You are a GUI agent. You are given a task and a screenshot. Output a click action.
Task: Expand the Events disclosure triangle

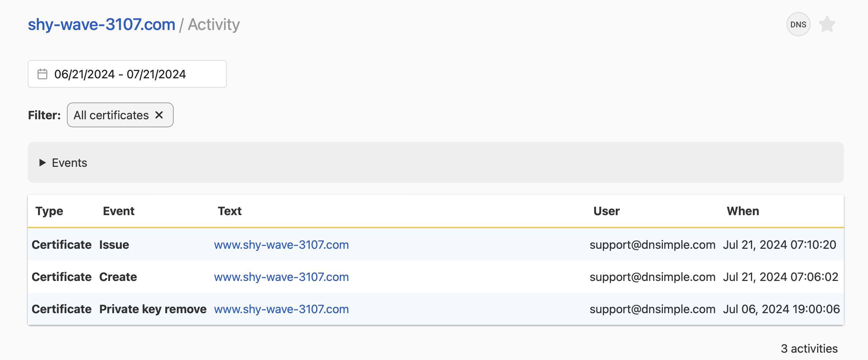[x=42, y=162]
